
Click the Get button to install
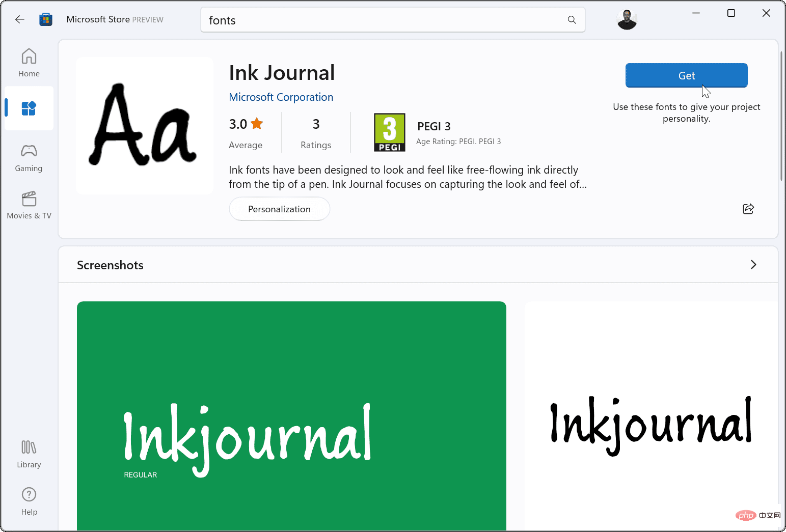pyautogui.click(x=686, y=75)
